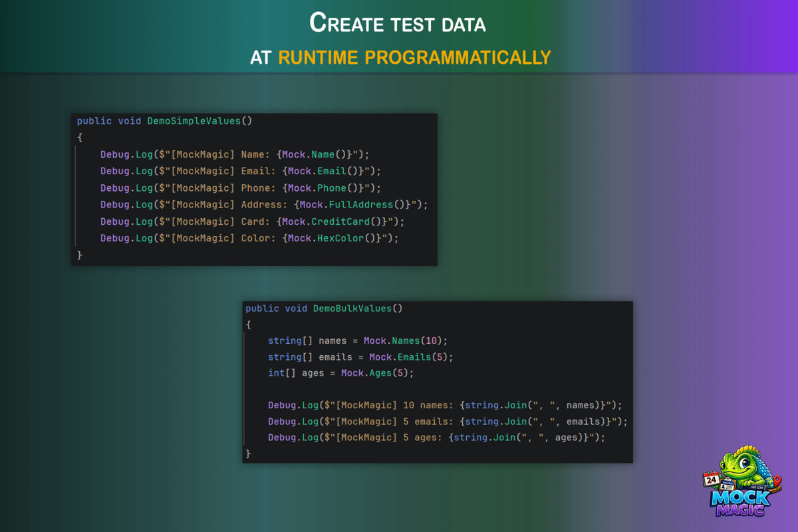This screenshot has width=798, height=532.
Task: Click the Mock Magic chameleon logo
Action: coord(743,481)
